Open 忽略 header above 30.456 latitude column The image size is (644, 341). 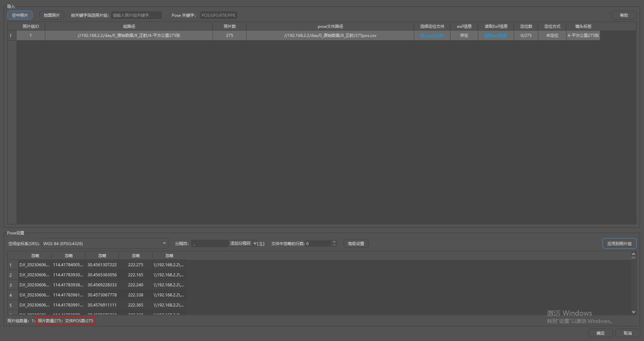[102, 255]
